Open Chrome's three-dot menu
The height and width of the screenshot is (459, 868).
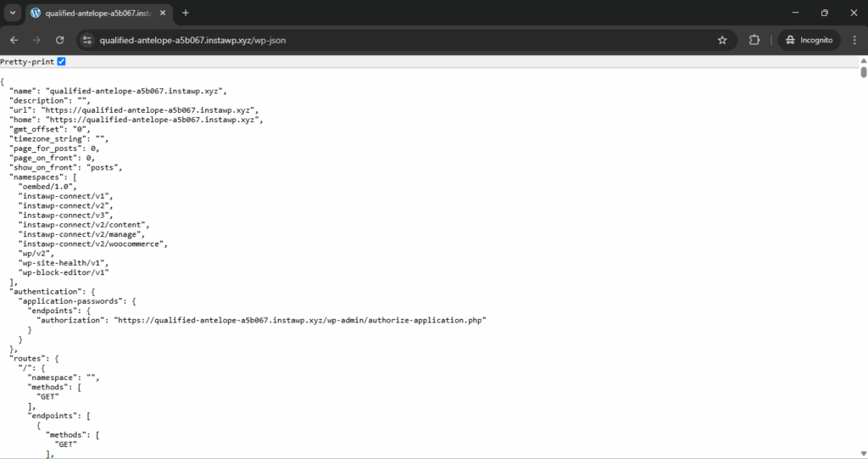pos(854,40)
